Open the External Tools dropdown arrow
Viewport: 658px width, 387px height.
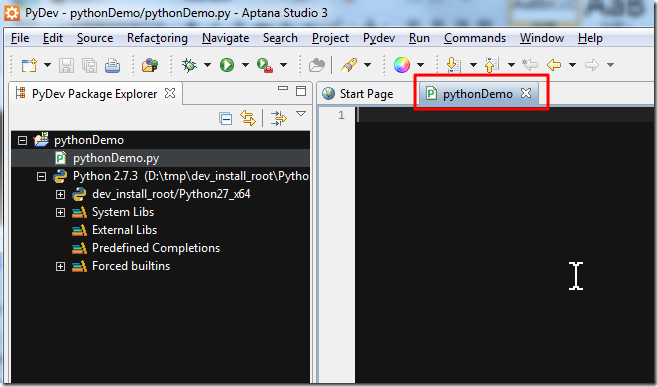(x=284, y=65)
